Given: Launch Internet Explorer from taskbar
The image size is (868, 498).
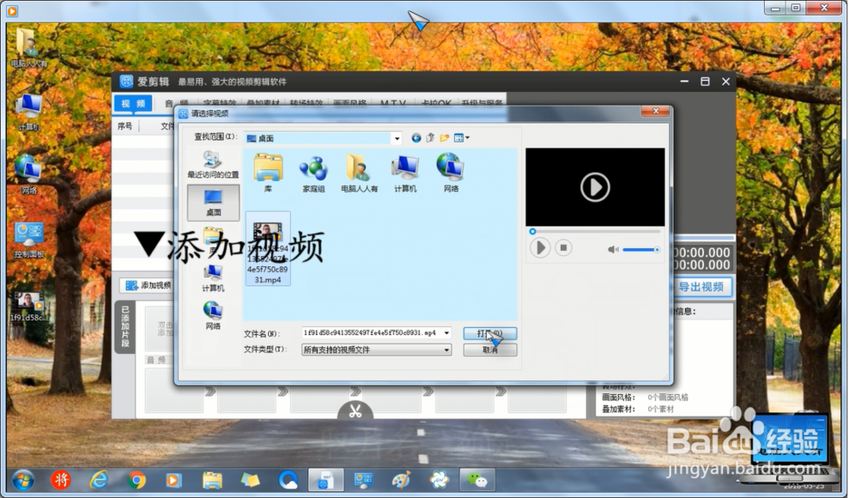Looking at the screenshot, I should point(99,481).
